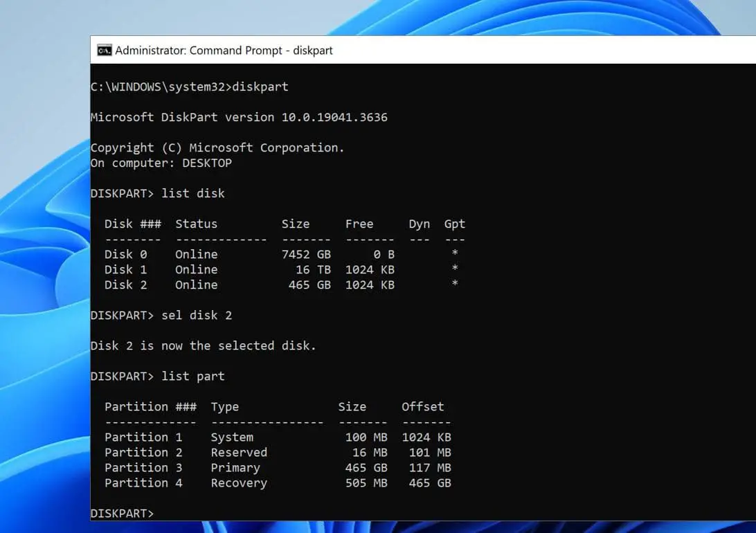Click the '1024 KB' free value of Disk 1
The height and width of the screenshot is (533, 756).
click(370, 269)
